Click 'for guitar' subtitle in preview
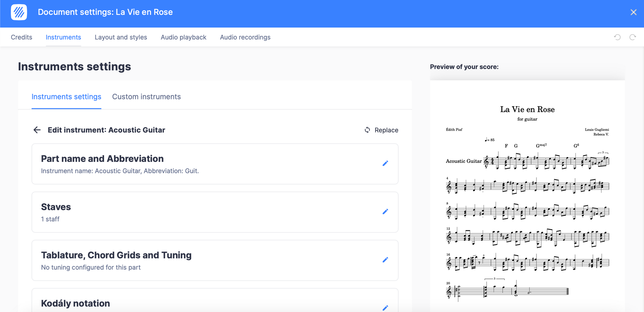644x312 pixels. click(527, 119)
